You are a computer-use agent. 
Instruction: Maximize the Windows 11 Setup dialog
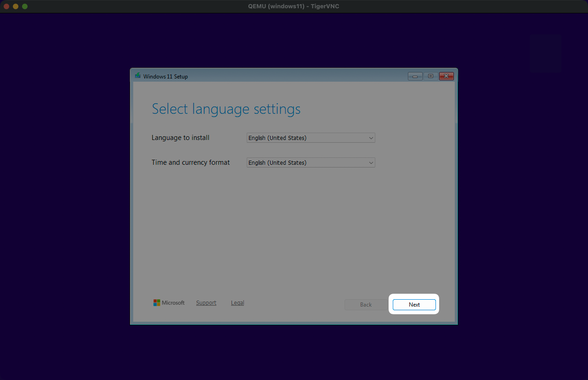pyautogui.click(x=430, y=76)
